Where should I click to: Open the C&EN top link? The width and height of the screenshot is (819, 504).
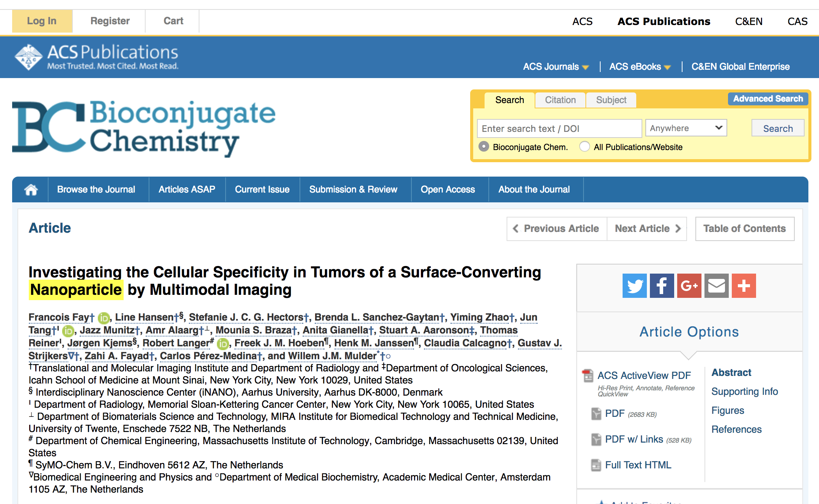click(749, 21)
